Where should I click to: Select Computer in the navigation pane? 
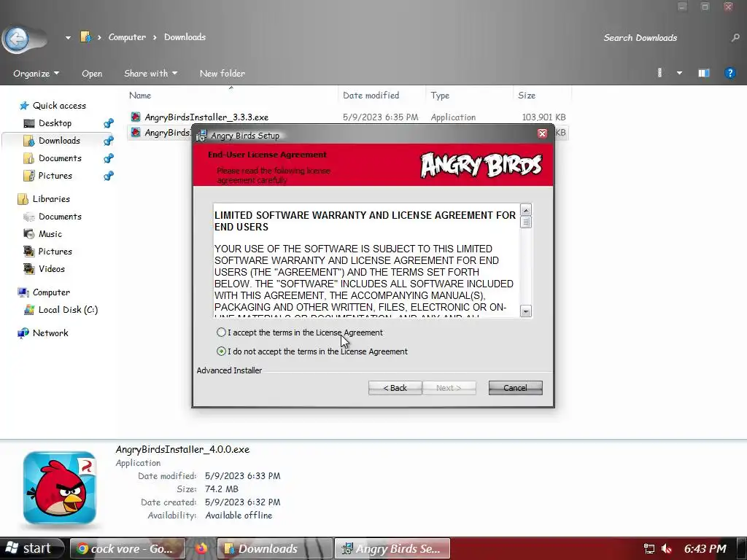point(51,292)
